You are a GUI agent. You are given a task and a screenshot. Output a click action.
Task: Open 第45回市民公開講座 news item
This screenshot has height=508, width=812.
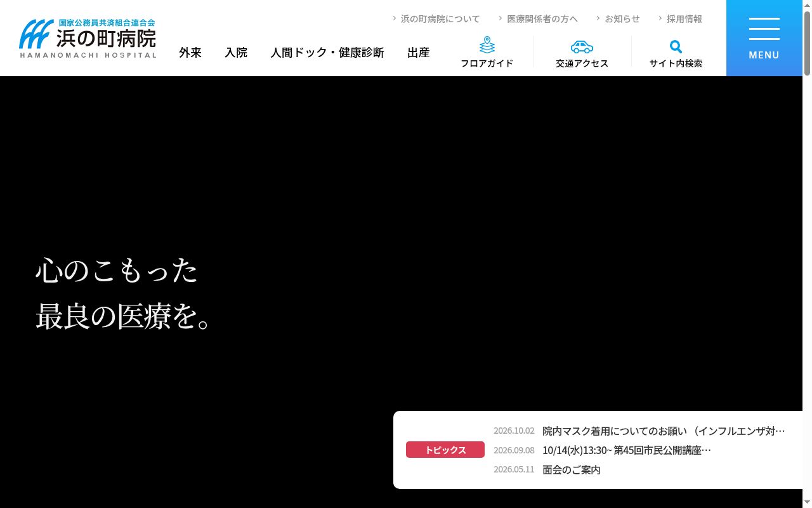627,450
